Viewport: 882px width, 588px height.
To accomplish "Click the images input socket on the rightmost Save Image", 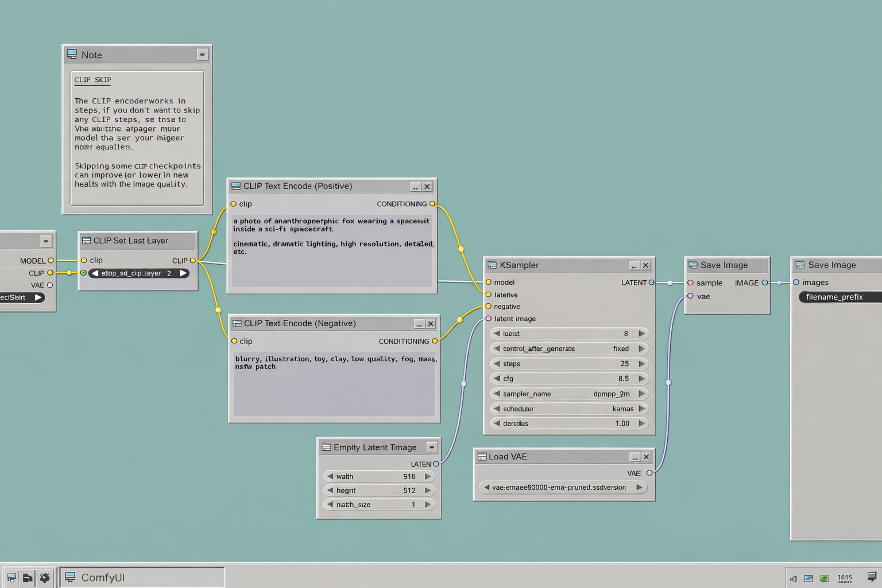I will (x=796, y=282).
